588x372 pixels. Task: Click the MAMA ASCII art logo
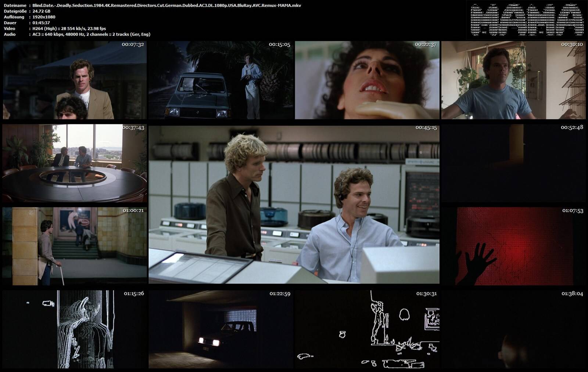pos(527,20)
